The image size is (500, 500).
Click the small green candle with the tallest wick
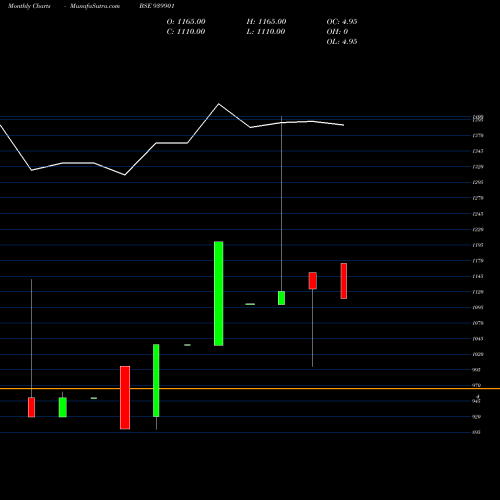[x=281, y=298]
